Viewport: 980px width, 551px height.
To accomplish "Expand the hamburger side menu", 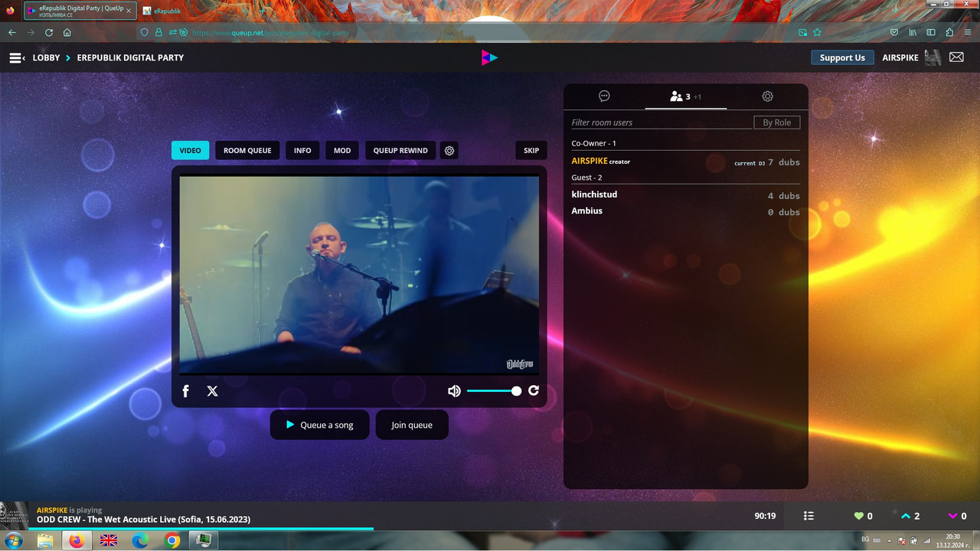I will click(17, 57).
